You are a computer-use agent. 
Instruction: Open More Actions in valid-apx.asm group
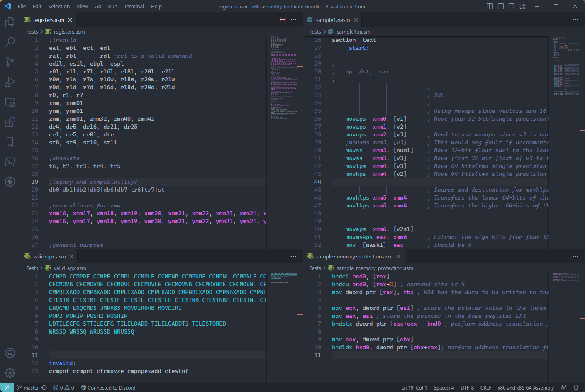[294, 256]
